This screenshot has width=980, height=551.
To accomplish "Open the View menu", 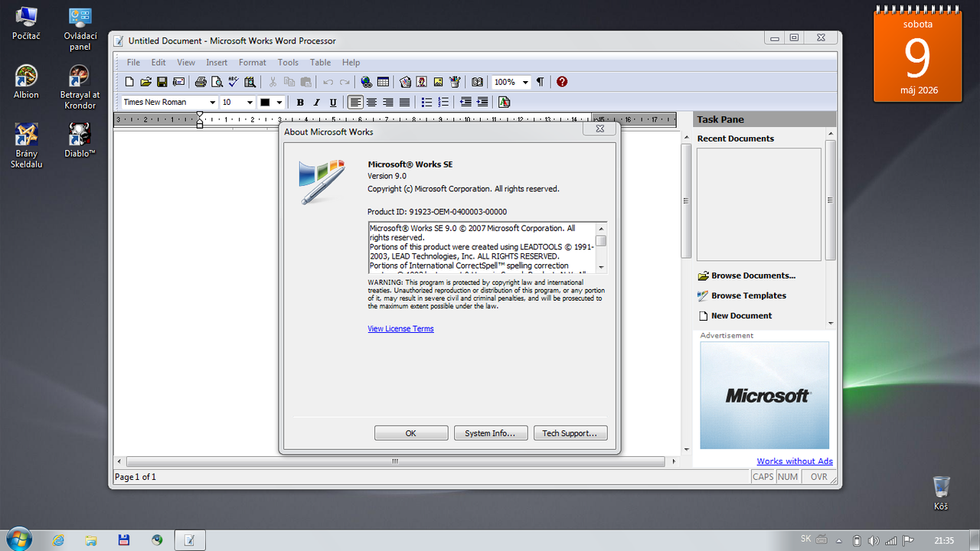I will (x=186, y=63).
